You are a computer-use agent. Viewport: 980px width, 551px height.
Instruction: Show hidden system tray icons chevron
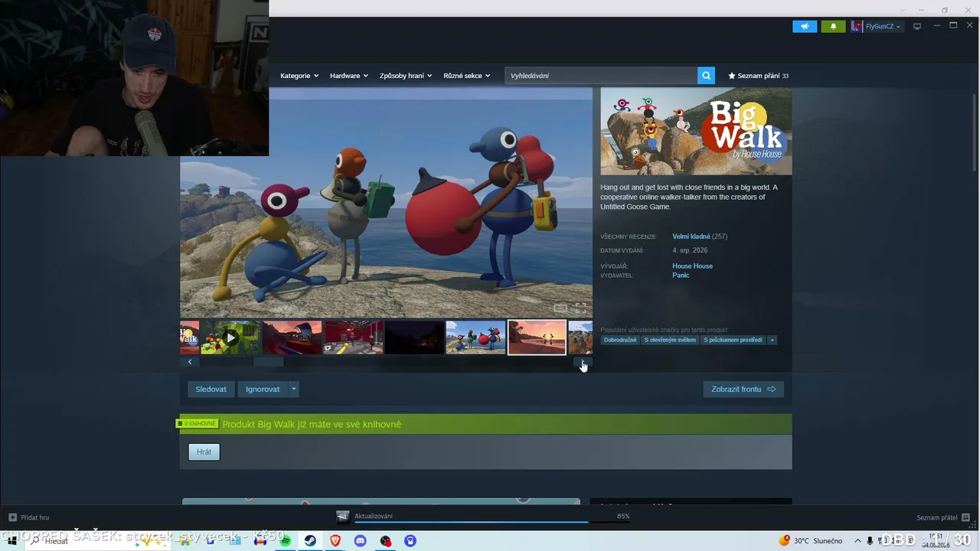pos(857,541)
